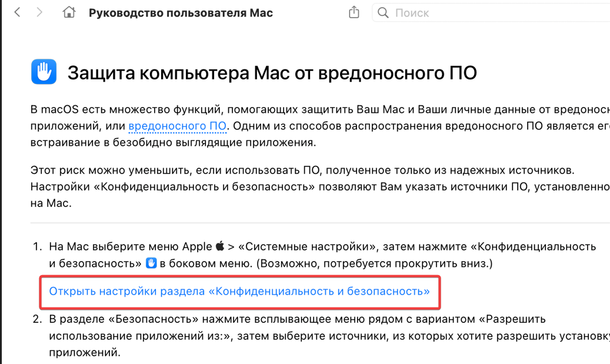Go back with the left chevron
Image resolution: width=610 pixels, height=364 pixels.
(17, 12)
